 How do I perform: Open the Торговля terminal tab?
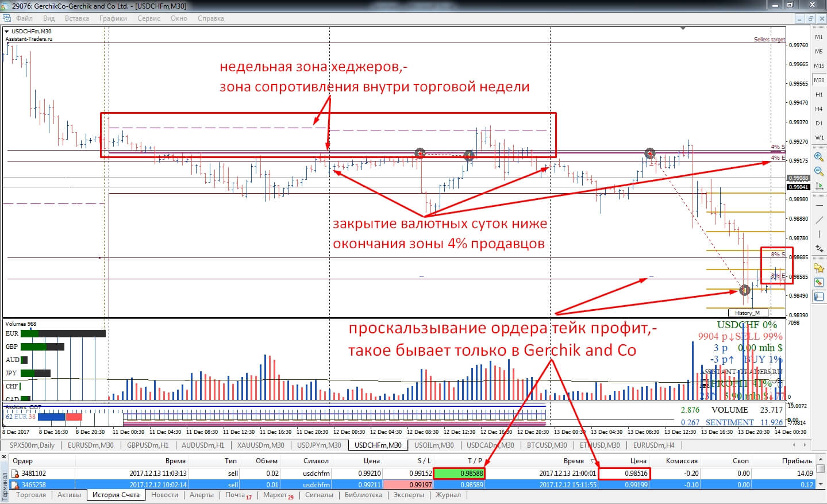pyautogui.click(x=31, y=495)
